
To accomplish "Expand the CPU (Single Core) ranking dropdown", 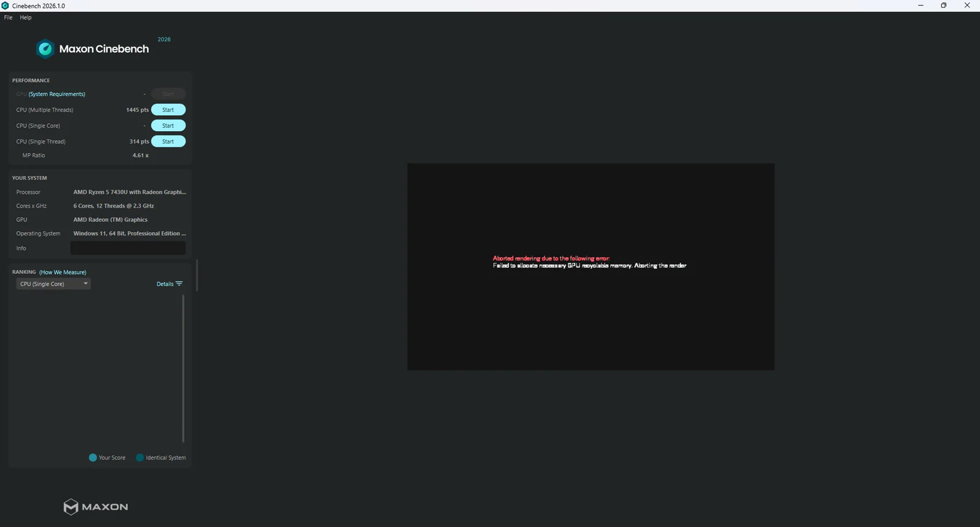I will coord(53,284).
